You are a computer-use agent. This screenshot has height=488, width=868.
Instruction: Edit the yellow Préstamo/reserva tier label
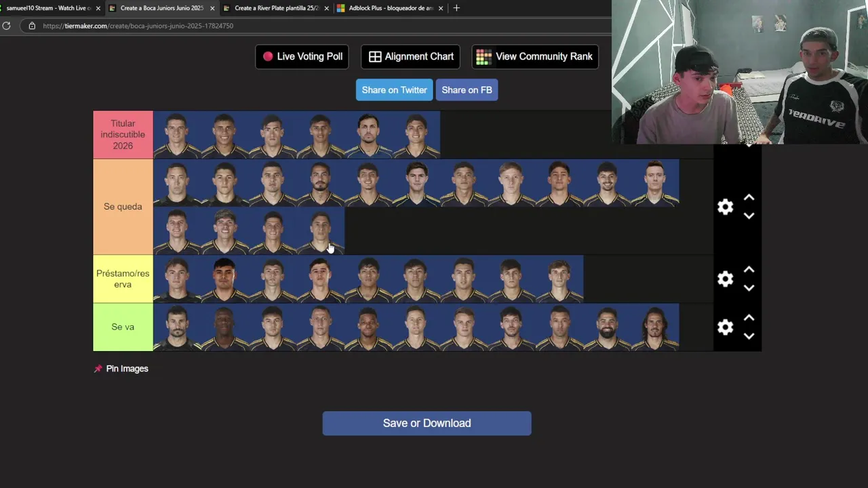[123, 279]
